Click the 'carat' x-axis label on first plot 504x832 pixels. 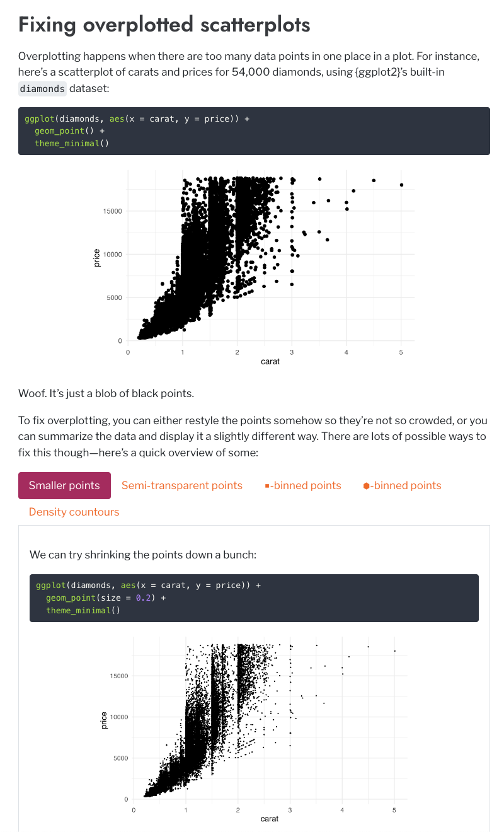tap(270, 362)
